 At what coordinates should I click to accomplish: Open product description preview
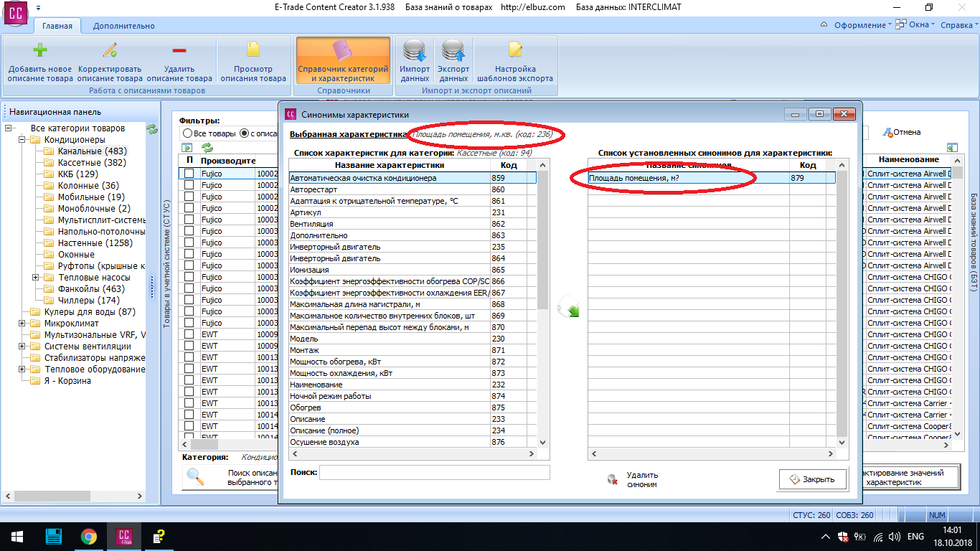point(253,61)
